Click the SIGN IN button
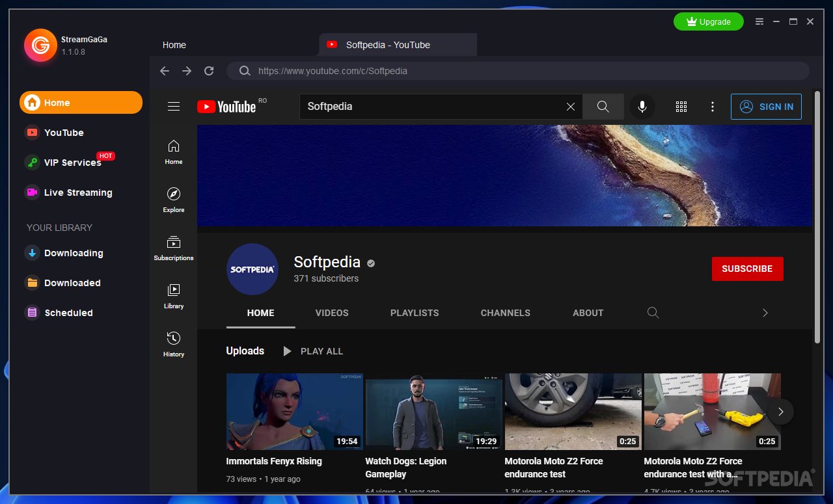The image size is (833, 504). point(766,107)
